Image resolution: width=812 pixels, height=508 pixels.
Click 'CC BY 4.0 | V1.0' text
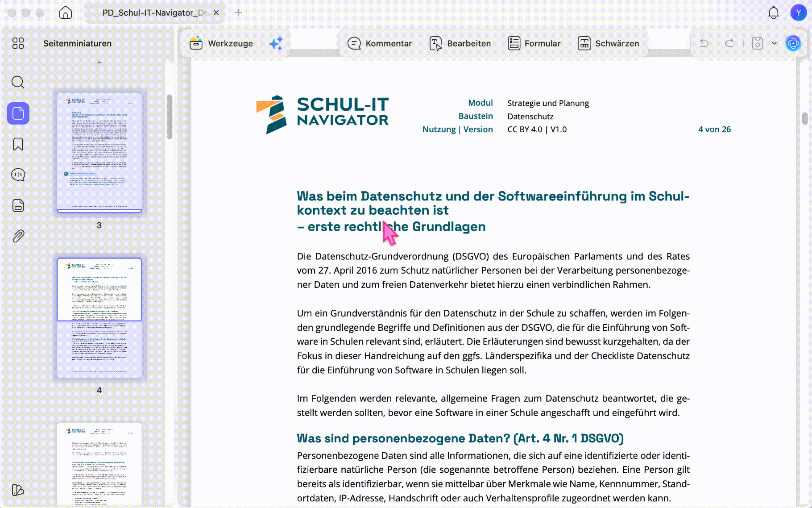pos(537,129)
